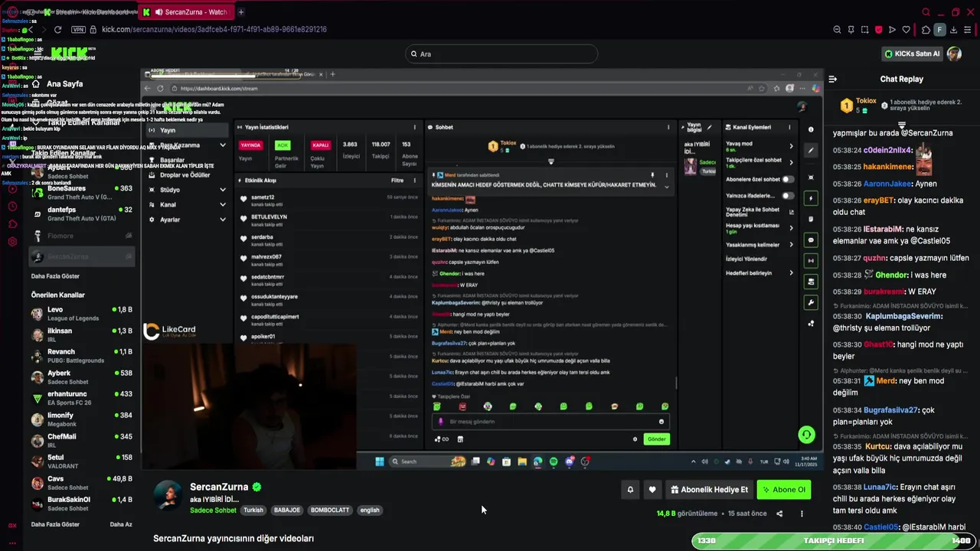The height and width of the screenshot is (551, 980).
Task: Click the settings gear icon in browser left sidebar
Action: point(12,242)
